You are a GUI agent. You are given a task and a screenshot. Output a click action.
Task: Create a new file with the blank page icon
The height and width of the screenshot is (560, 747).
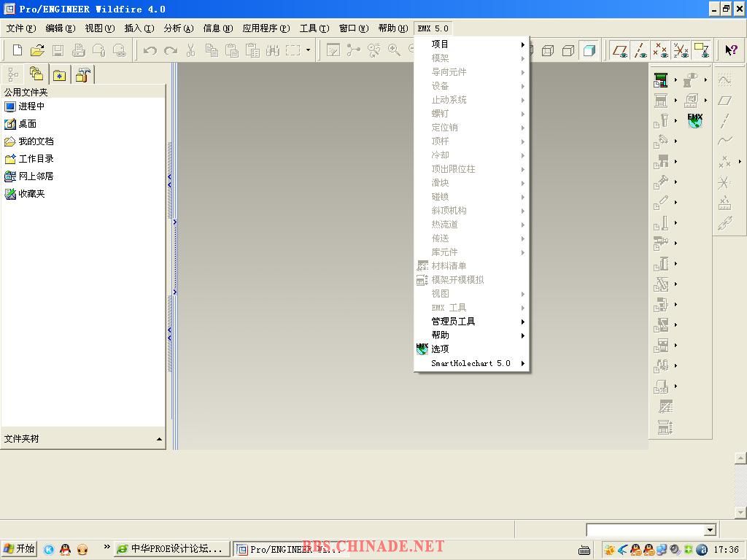18,50
